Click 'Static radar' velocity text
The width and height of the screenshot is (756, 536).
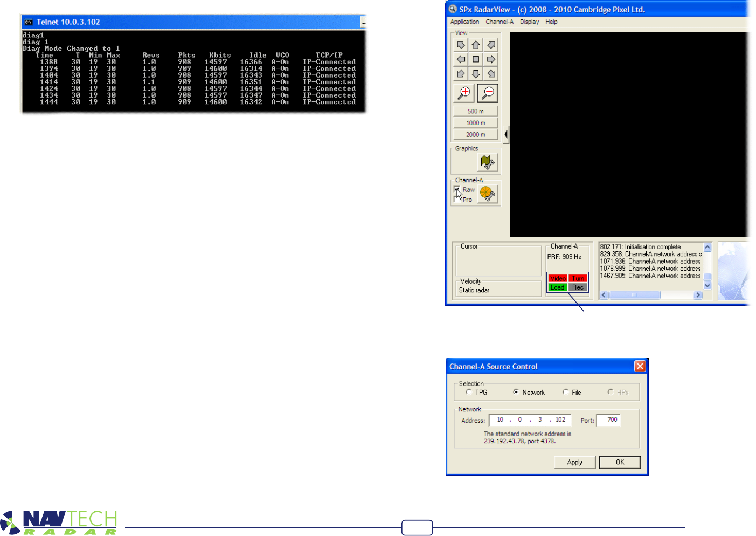tap(474, 290)
